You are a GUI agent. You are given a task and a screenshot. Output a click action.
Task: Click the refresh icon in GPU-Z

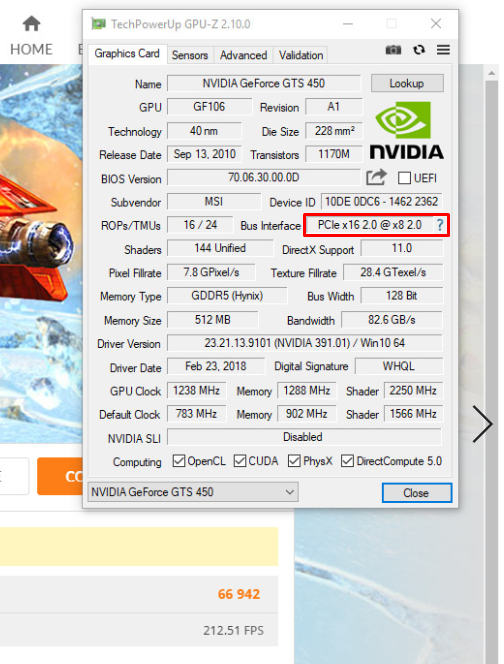[419, 50]
